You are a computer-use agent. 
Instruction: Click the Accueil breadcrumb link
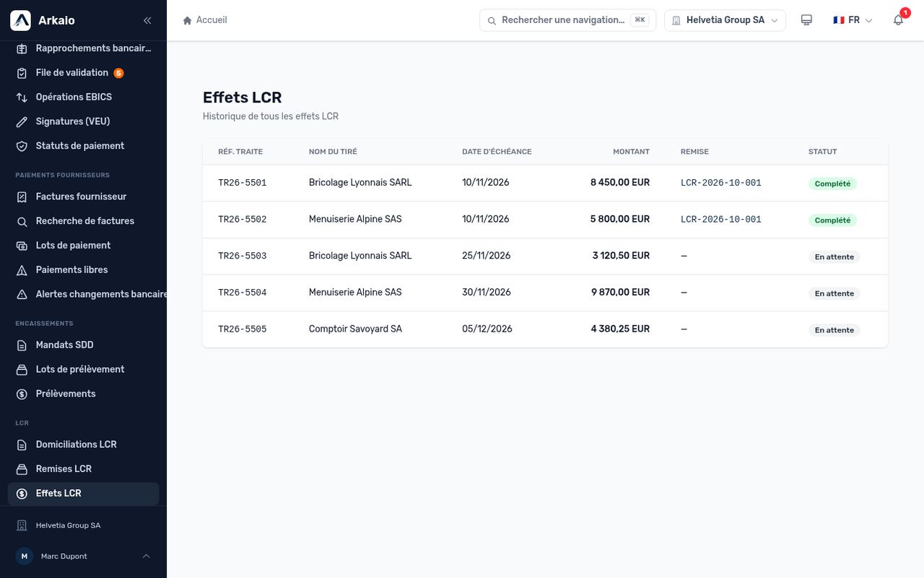coord(212,20)
